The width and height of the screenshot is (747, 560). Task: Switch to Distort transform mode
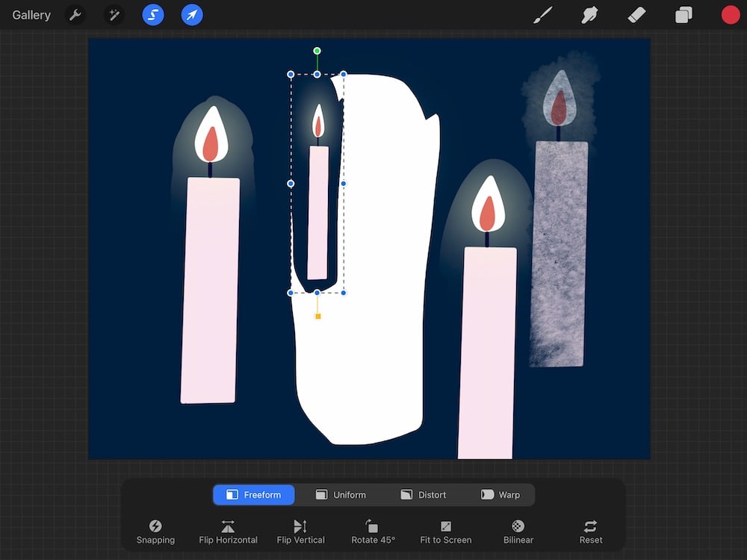[423, 494]
